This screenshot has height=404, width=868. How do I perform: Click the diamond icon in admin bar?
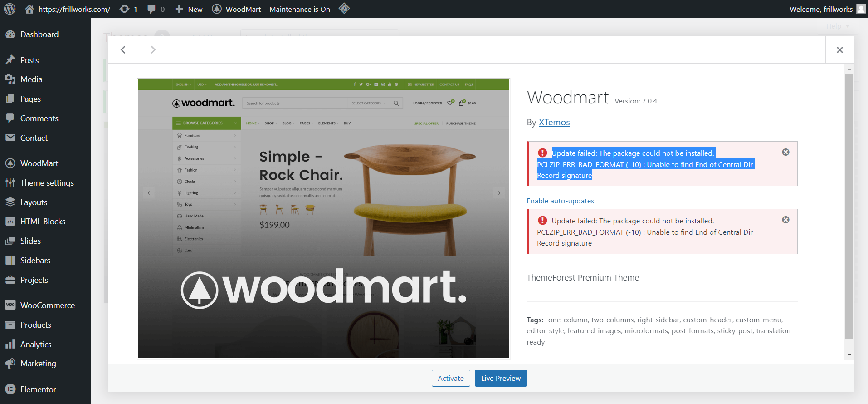344,9
